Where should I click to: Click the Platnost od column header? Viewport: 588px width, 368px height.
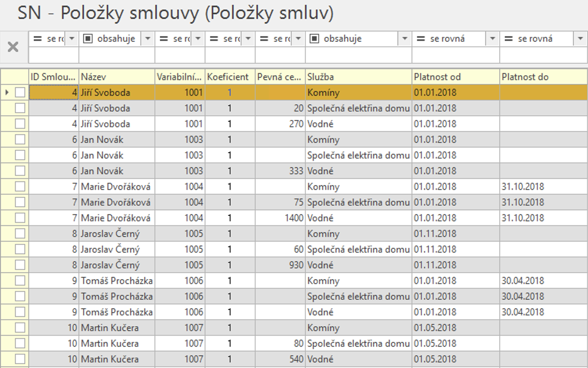456,77
